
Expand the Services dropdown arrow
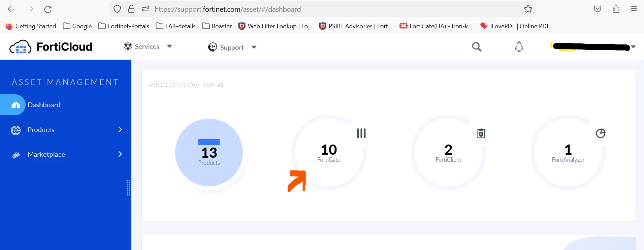point(169,46)
